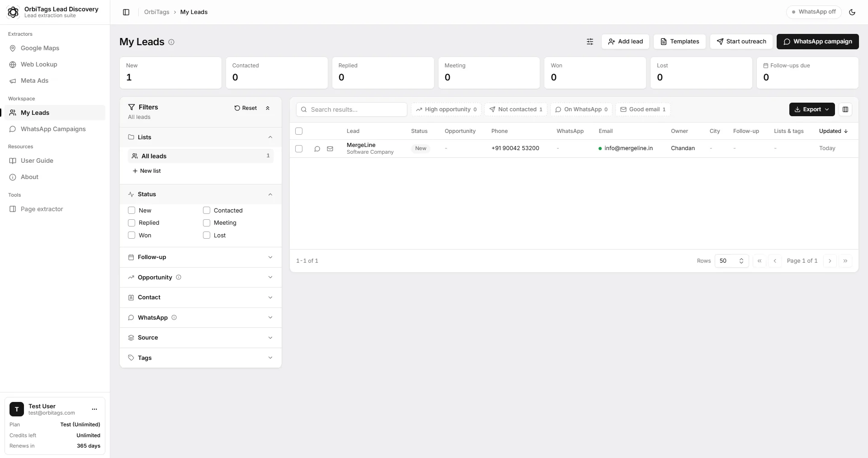Go to previous page arrow
Screen dimensions: 868x458
(775, 261)
